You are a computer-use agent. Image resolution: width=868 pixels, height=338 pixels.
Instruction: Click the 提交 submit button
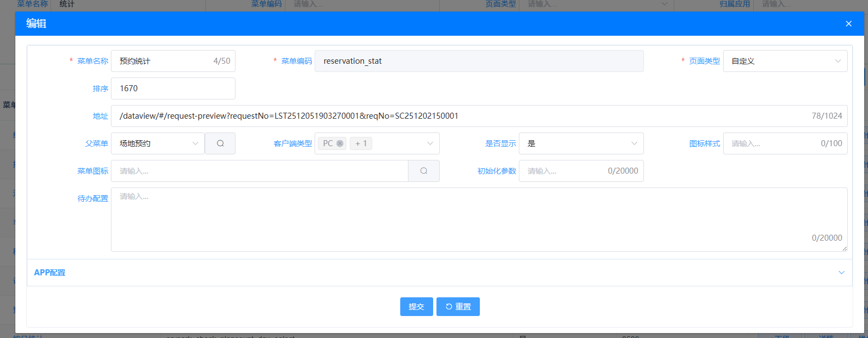pos(416,307)
